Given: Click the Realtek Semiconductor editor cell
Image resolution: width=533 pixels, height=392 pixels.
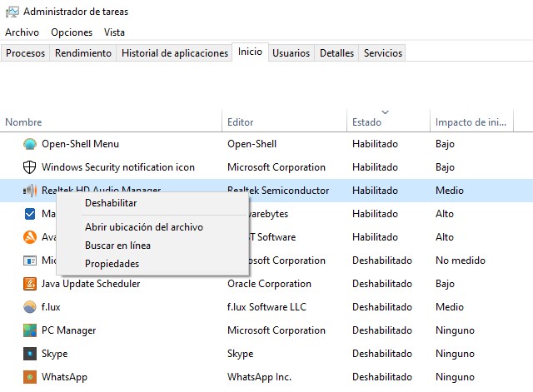Looking at the screenshot, I should (x=278, y=191).
